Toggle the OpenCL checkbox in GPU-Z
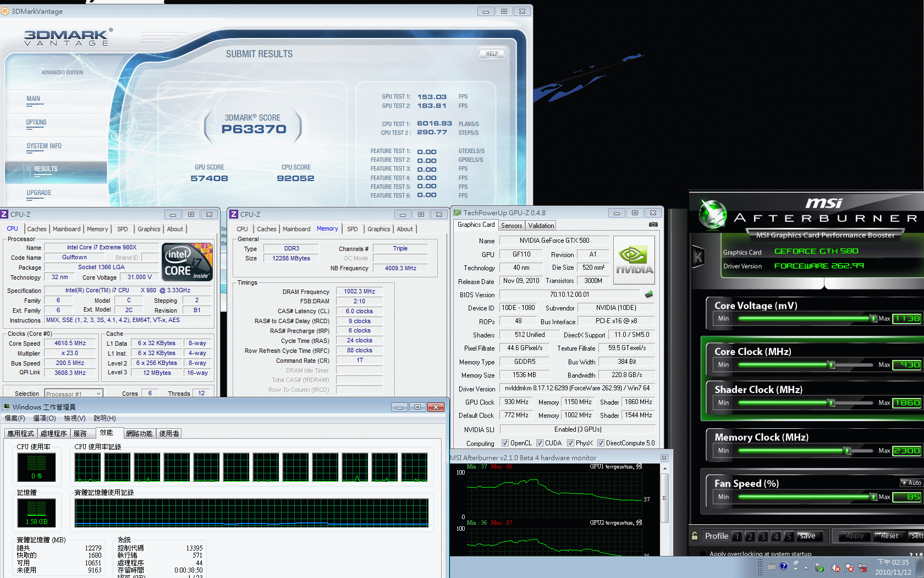 click(505, 443)
